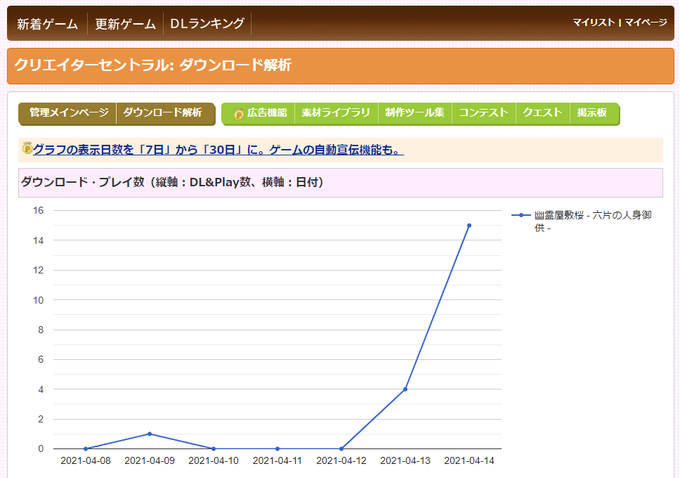Click the data point for 2021-04-11

[278, 449]
